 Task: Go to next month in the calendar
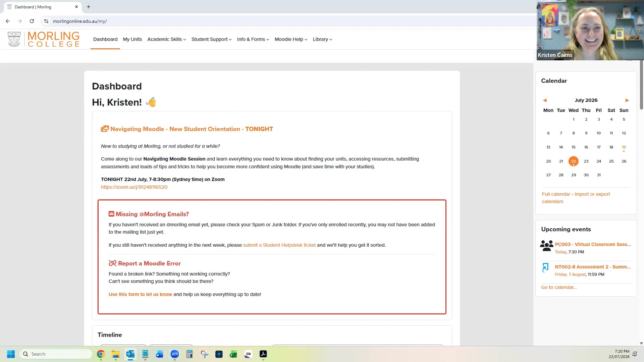point(627,100)
